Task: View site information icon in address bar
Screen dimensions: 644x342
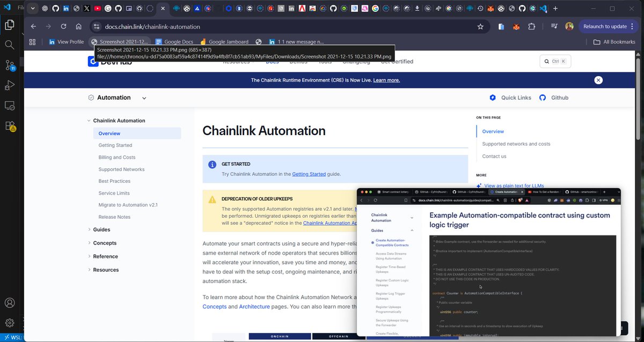Action: pyautogui.click(x=96, y=27)
